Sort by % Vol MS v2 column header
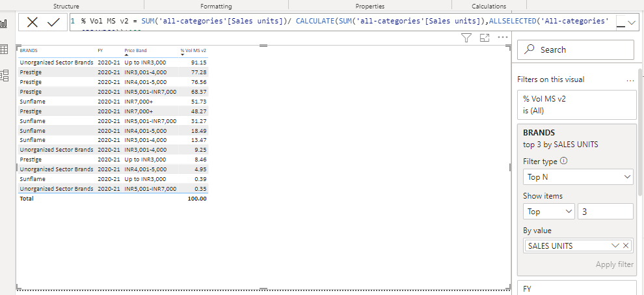 pyautogui.click(x=193, y=51)
